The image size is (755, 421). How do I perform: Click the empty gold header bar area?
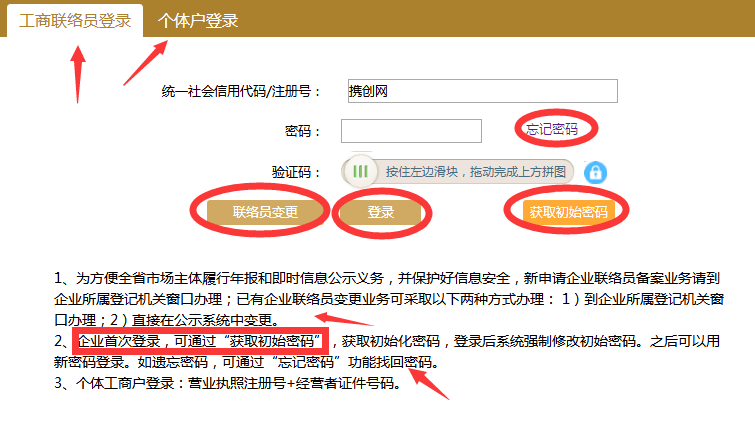point(500,20)
